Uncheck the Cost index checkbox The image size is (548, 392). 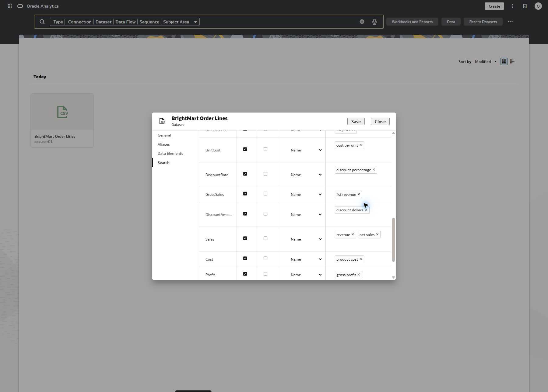pos(245,258)
